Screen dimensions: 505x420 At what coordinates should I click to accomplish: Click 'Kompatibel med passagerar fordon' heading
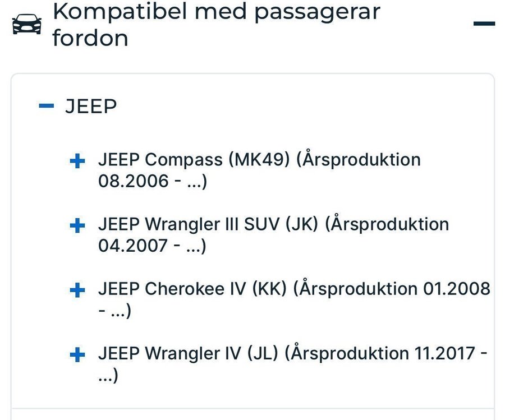click(217, 24)
